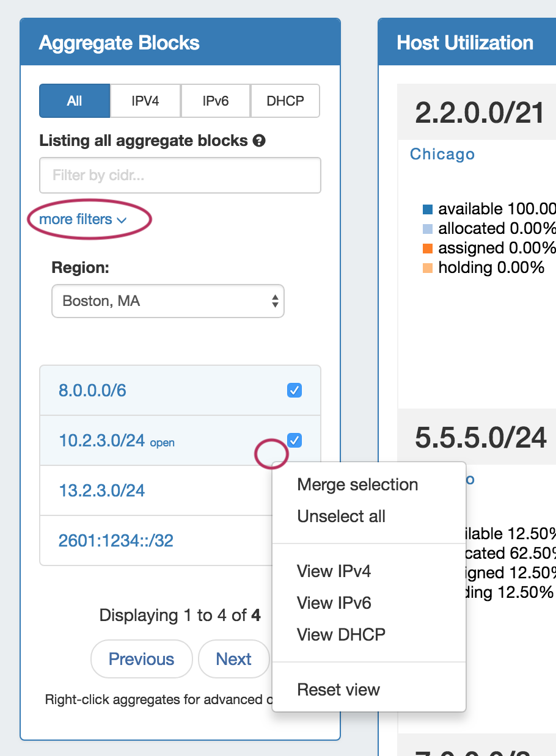Click Reset view in context menu
556x756 pixels.
pyautogui.click(x=338, y=690)
